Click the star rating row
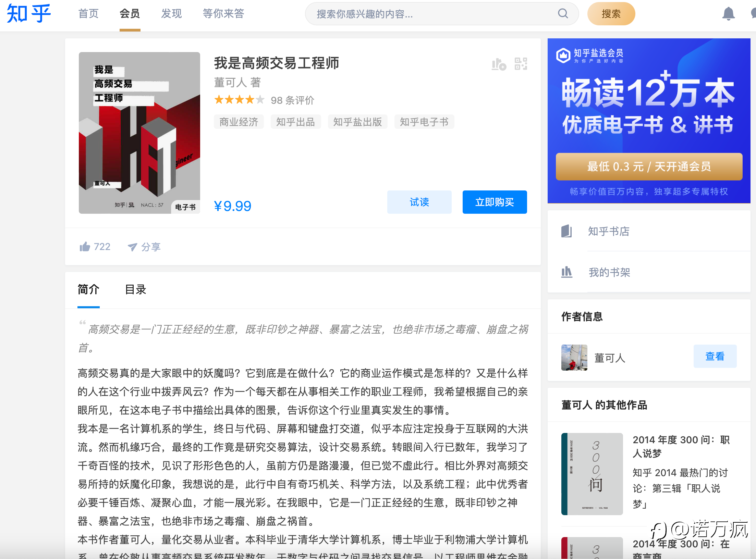This screenshot has height=559, width=756. pyautogui.click(x=239, y=100)
